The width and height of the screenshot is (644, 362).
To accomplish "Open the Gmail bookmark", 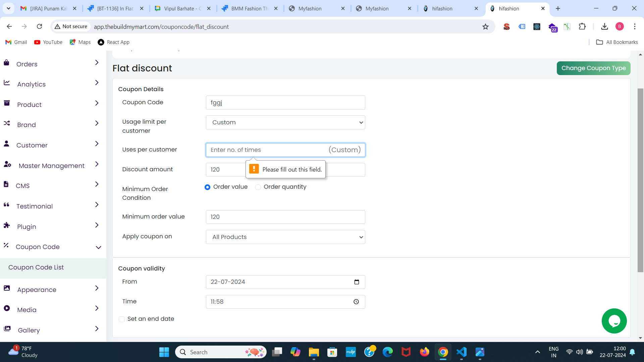I will (16, 42).
